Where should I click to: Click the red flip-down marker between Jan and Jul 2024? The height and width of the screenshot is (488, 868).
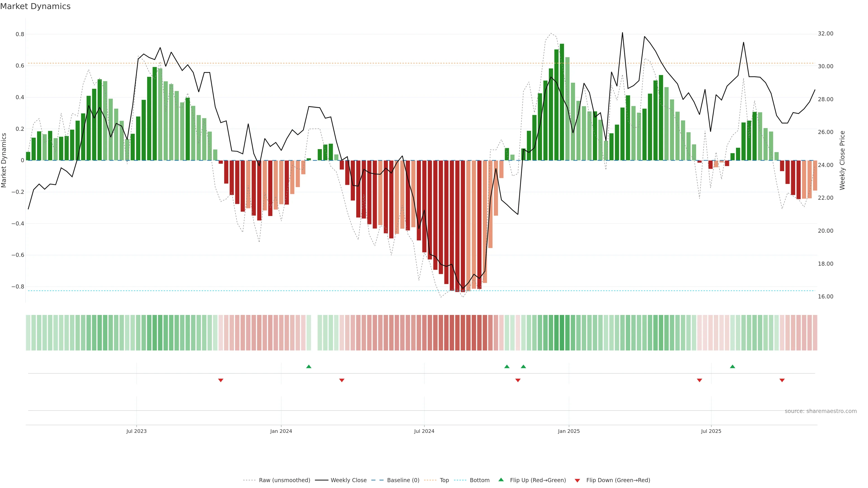click(x=342, y=380)
